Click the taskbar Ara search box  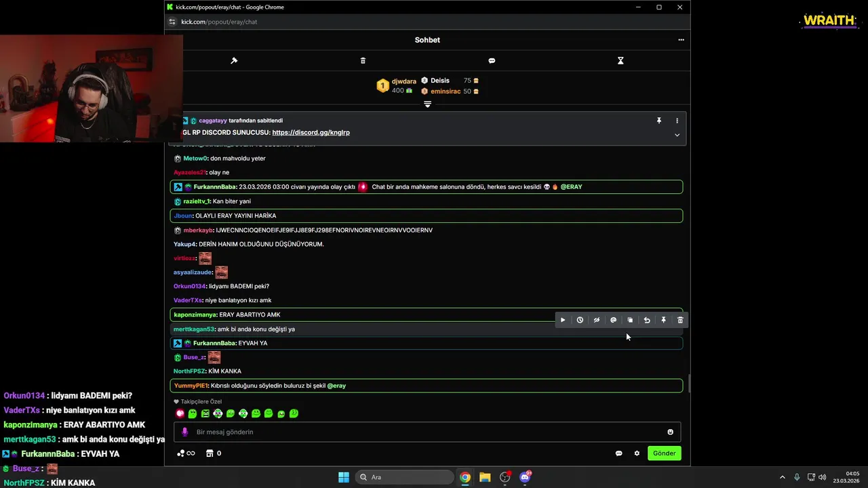404,477
